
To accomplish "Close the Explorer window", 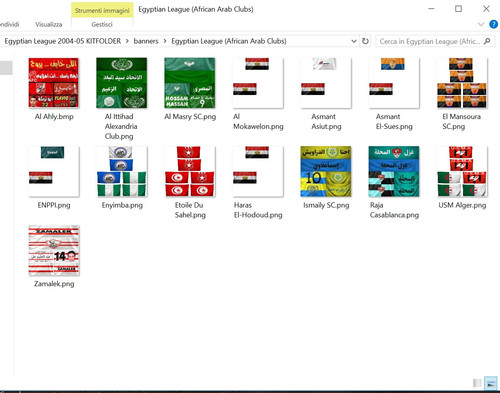I will pyautogui.click(x=486, y=9).
